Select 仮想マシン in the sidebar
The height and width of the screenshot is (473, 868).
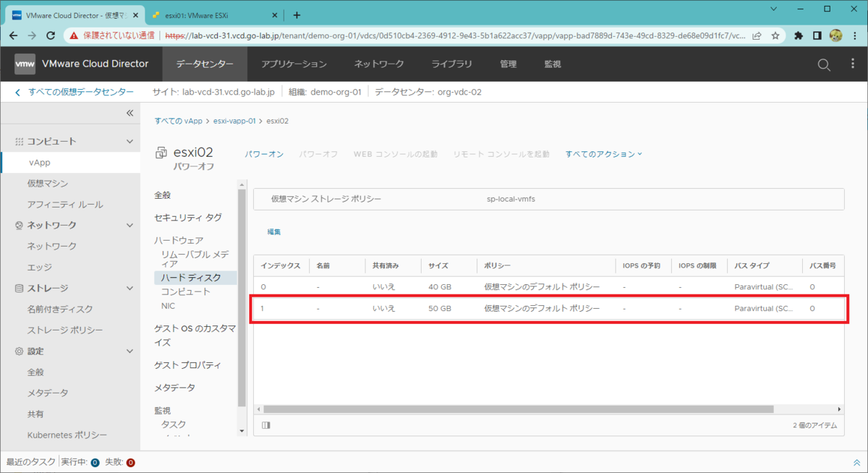pos(48,183)
